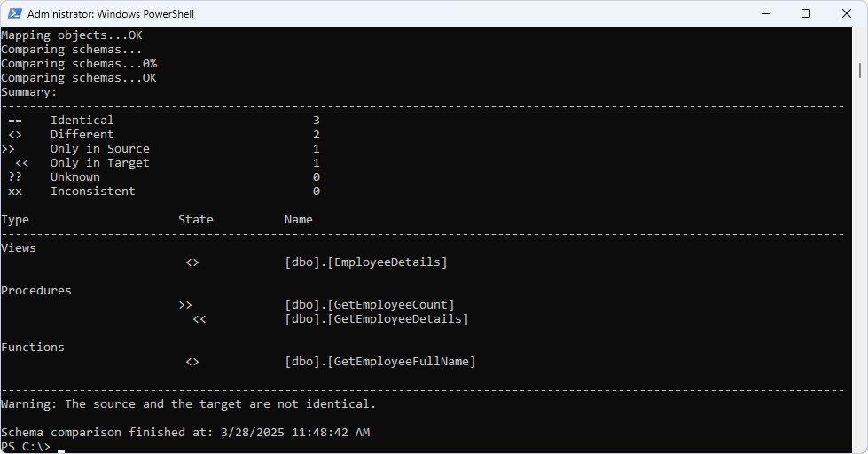868x454 pixels.
Task: Click the 'PS C:\>' command prompt
Action: (x=26, y=446)
